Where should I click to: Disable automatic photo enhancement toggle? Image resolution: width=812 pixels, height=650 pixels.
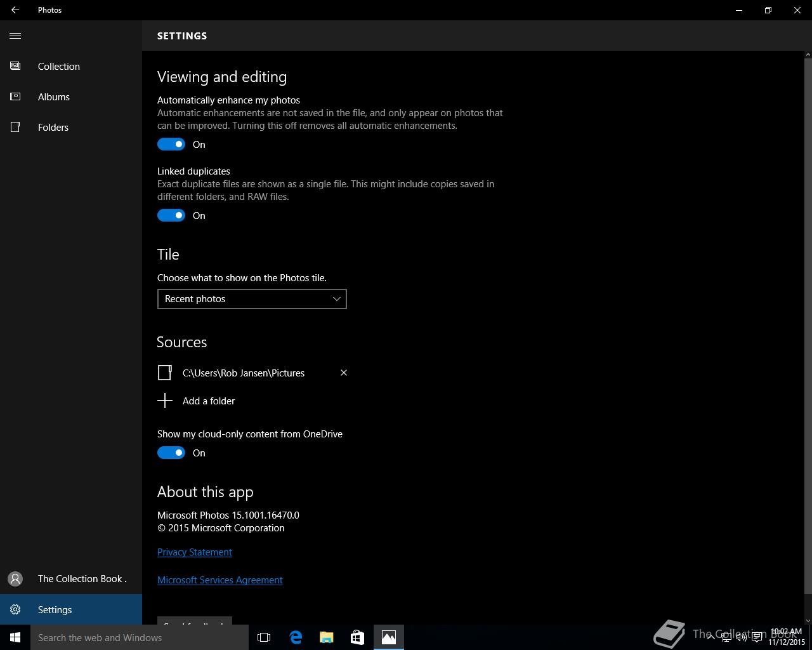[171, 144]
